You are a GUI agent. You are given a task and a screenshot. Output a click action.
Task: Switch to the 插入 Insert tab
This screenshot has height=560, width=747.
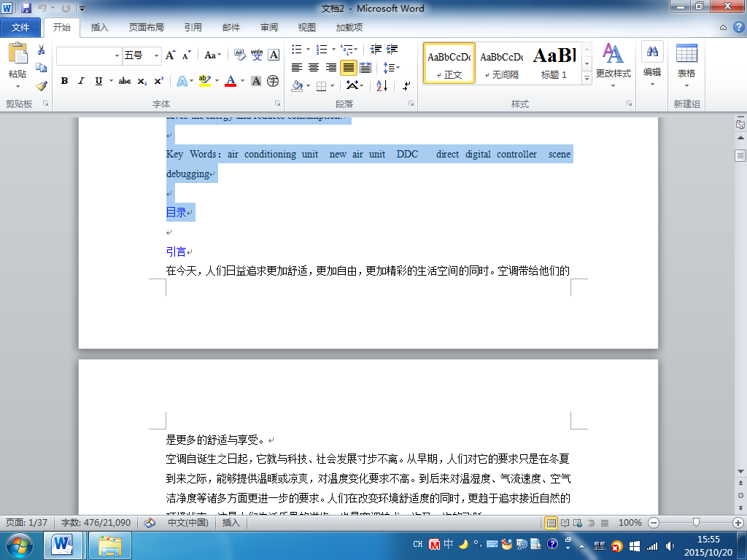[x=99, y=28]
